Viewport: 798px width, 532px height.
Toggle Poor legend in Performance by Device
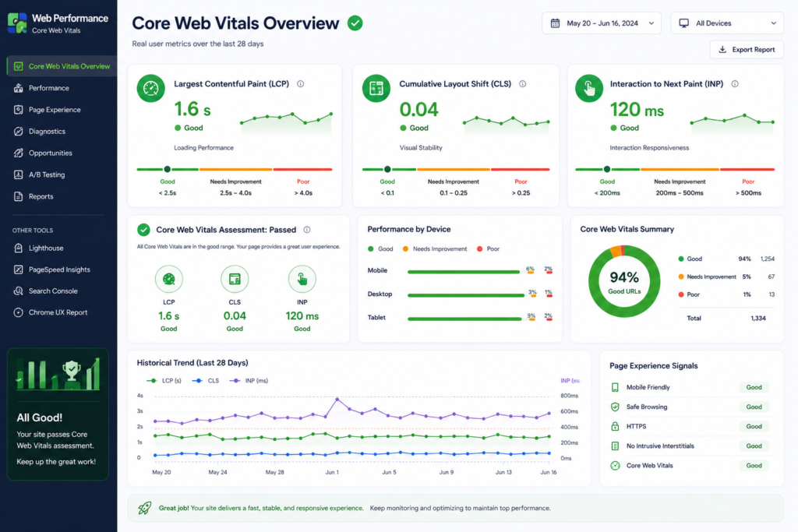(488, 248)
